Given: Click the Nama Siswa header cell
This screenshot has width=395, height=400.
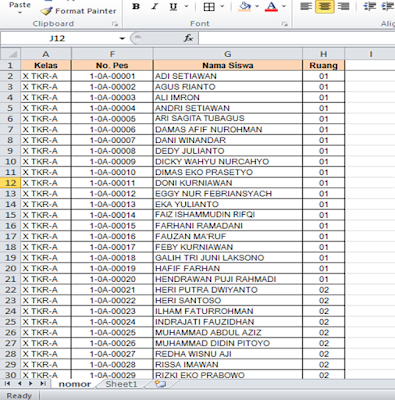Looking at the screenshot, I should pyautogui.click(x=228, y=65).
